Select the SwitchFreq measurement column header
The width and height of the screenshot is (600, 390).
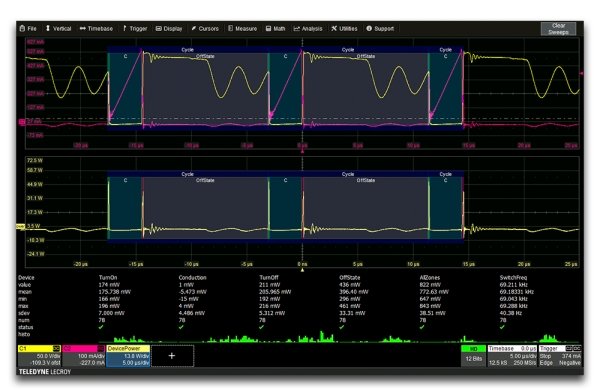point(513,277)
